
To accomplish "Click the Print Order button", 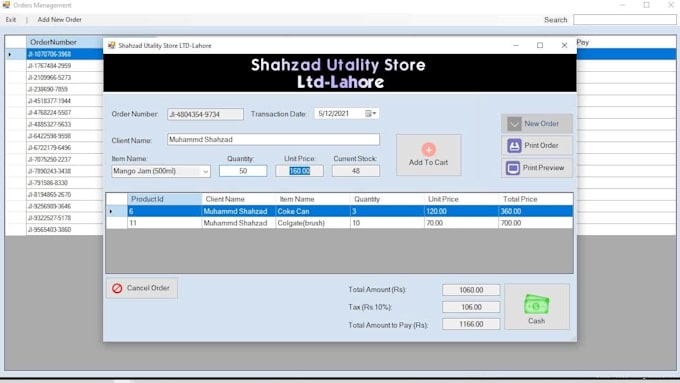I will [537, 145].
